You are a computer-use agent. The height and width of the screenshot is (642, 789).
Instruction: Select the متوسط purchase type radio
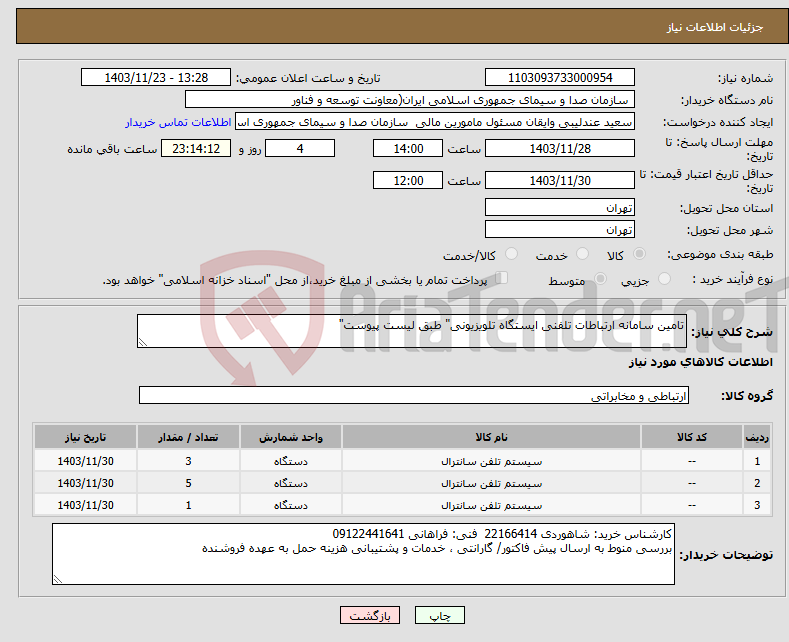[x=600, y=279]
